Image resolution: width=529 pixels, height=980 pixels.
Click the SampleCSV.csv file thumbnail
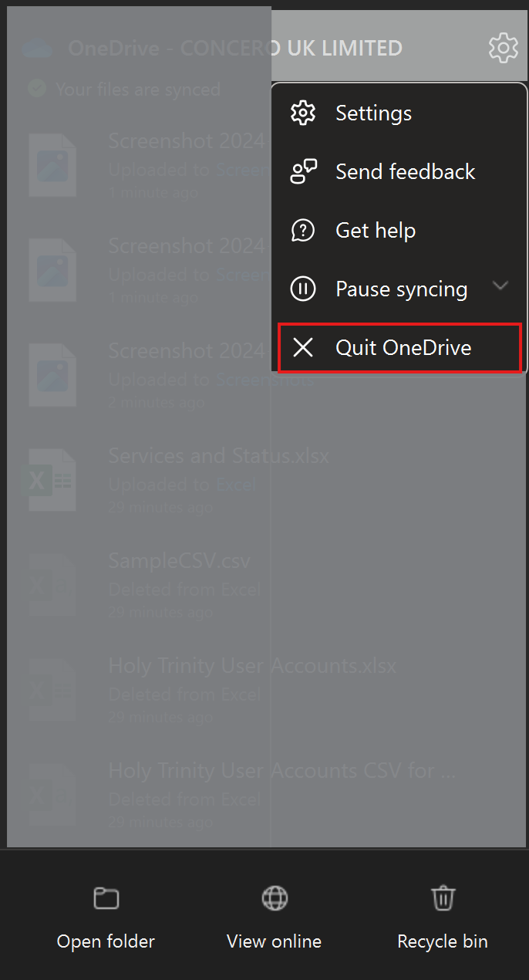click(52, 584)
